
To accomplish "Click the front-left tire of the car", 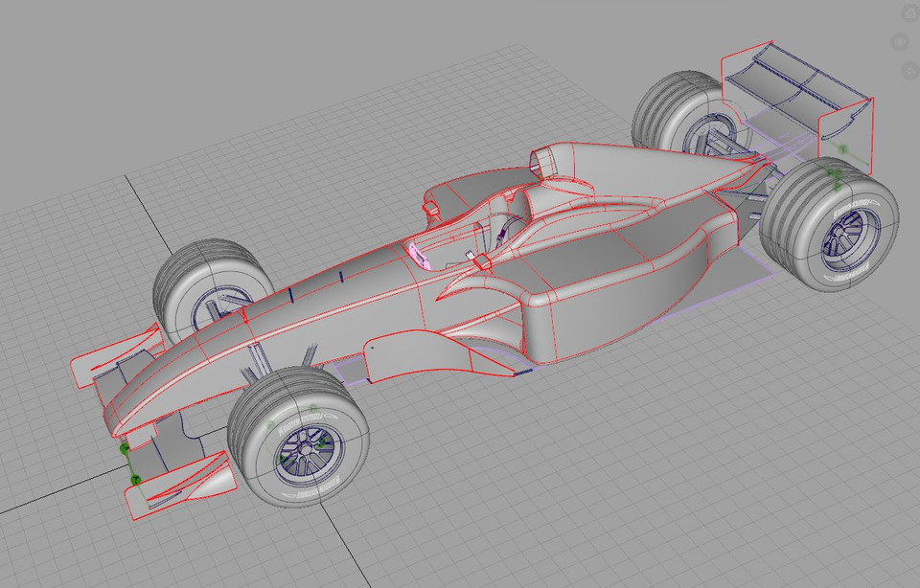I will 206,287.
